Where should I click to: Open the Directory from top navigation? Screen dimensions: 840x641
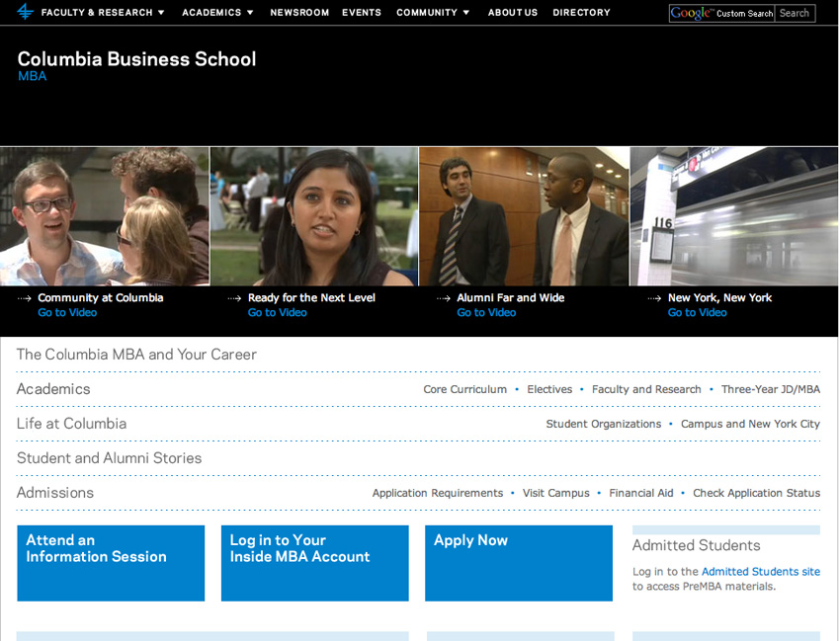581,13
